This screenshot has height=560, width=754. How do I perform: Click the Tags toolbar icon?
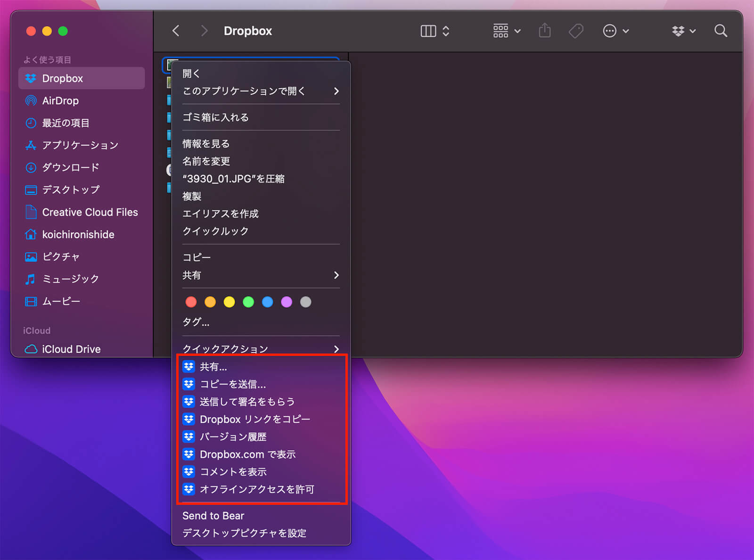576,31
